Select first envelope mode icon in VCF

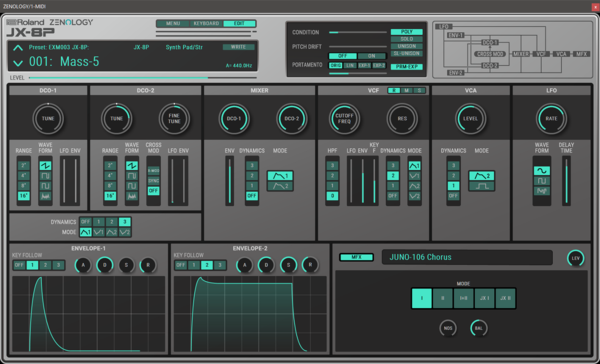tap(414, 166)
